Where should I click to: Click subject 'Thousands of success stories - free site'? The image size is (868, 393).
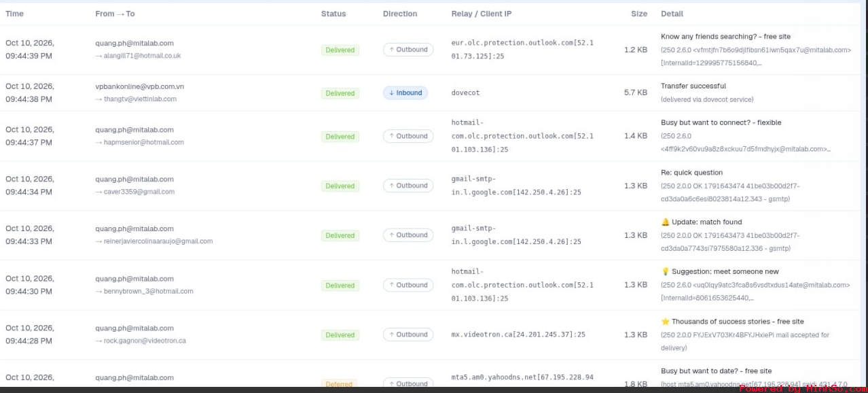tap(738, 322)
